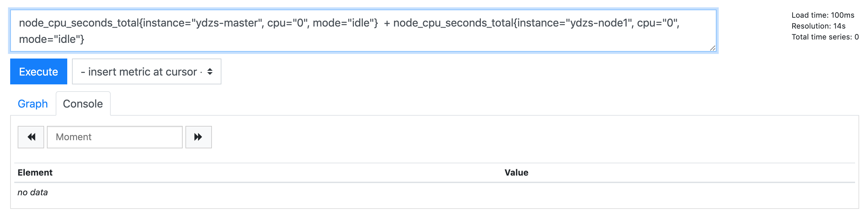Switch to the Graph tab
Screen dimensions: 868x213
33,104
